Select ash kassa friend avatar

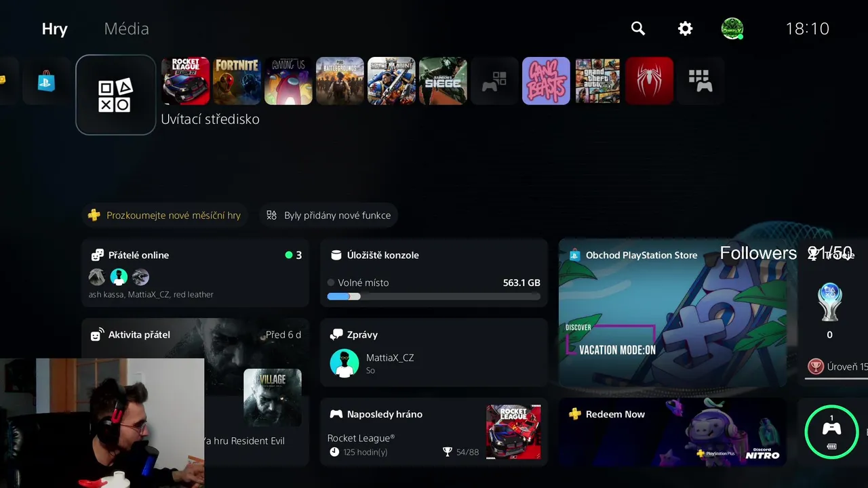[97, 277]
